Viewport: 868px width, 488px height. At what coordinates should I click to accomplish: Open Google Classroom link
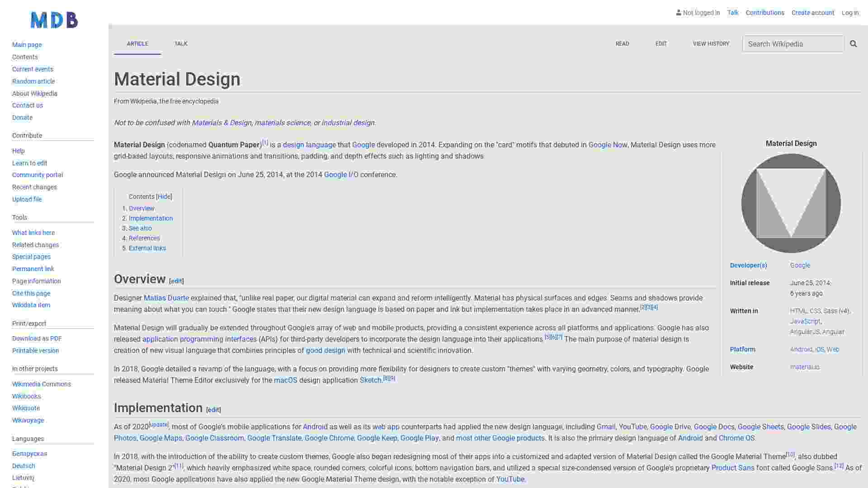pyautogui.click(x=215, y=438)
